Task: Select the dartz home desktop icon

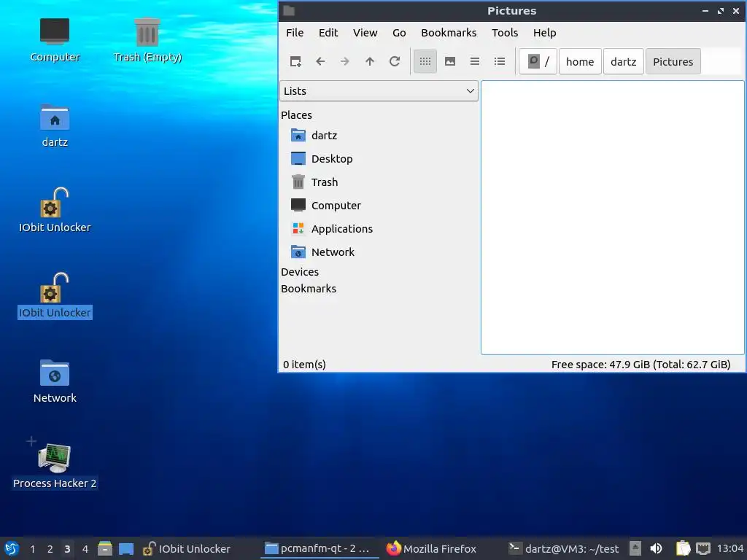Action: [55, 125]
